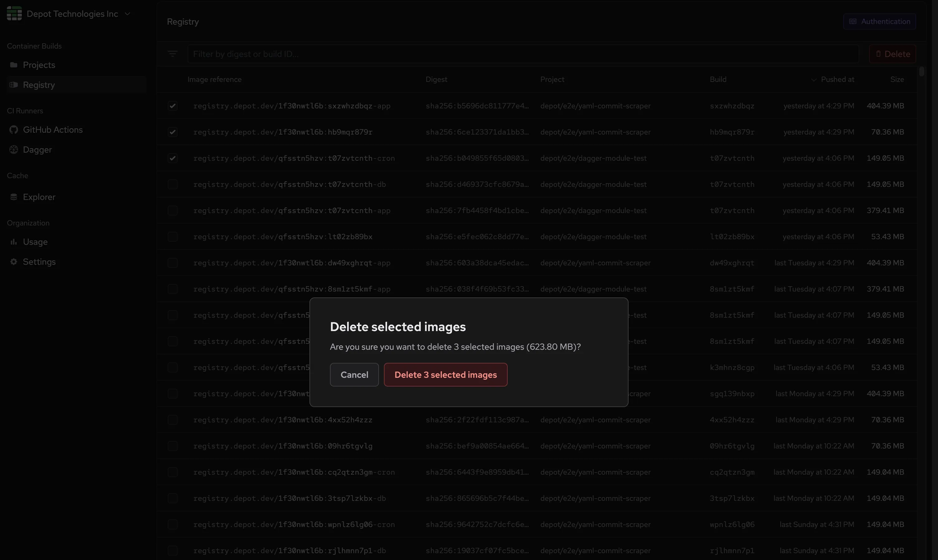Click the filter lines icon

[173, 54]
